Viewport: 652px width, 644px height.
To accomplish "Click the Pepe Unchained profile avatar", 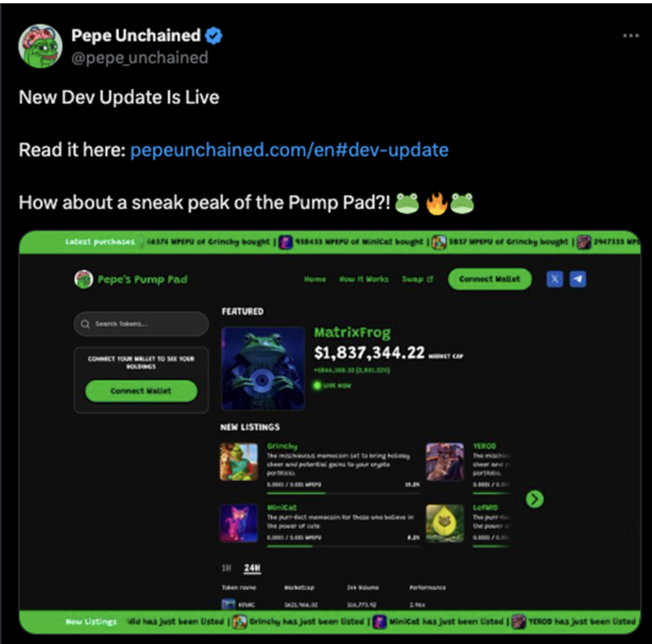I will (x=40, y=46).
